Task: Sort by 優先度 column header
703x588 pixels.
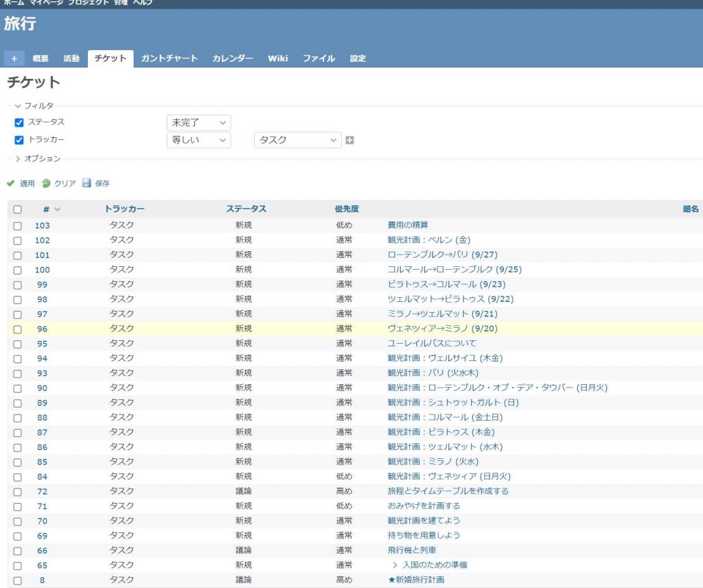Action: pos(347,209)
